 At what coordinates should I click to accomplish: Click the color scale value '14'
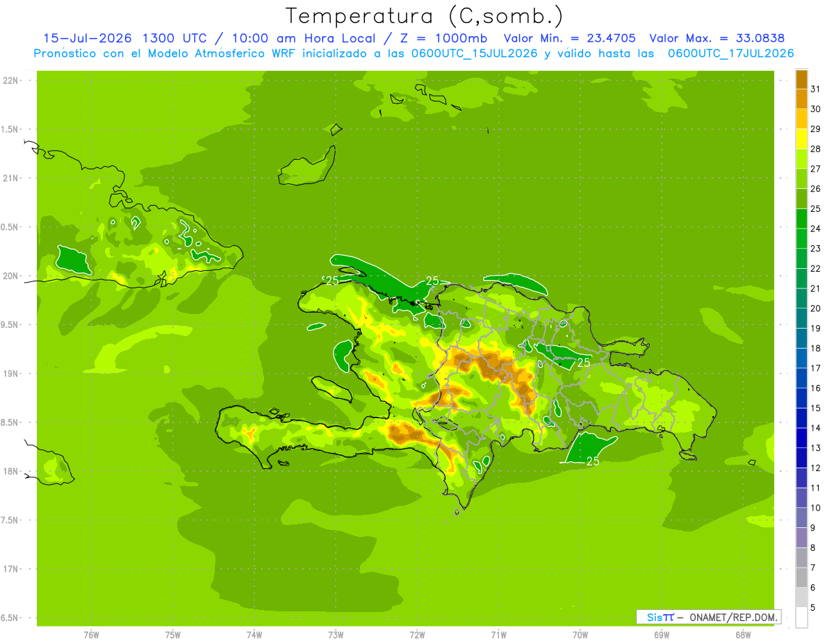click(817, 428)
